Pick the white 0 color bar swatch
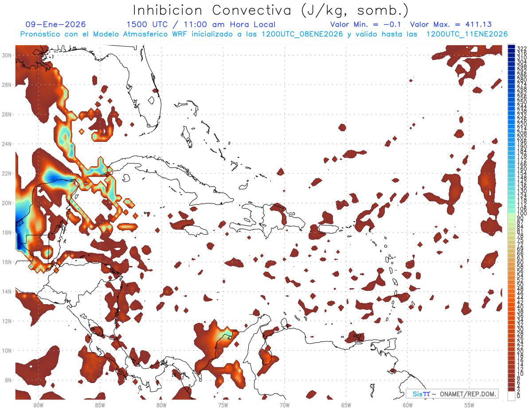 click(x=512, y=396)
